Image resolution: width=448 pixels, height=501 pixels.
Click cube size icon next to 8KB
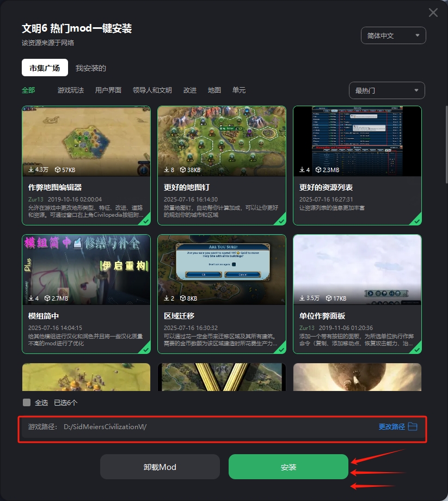[183, 298]
